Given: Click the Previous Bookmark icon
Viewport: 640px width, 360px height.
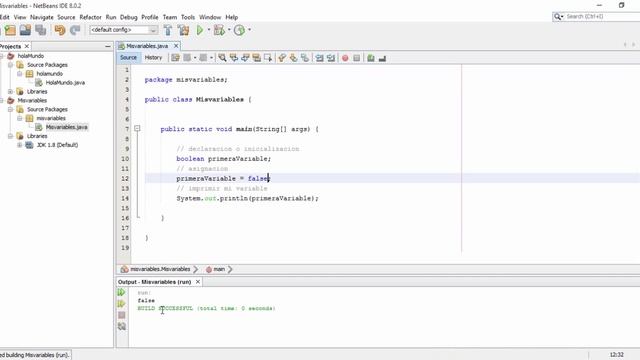Looking at the screenshot, I should click(282, 58).
